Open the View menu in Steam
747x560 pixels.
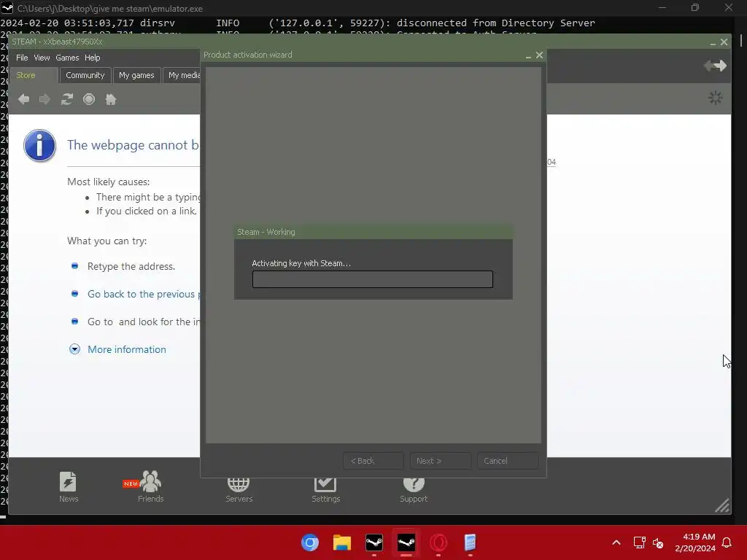pos(42,58)
